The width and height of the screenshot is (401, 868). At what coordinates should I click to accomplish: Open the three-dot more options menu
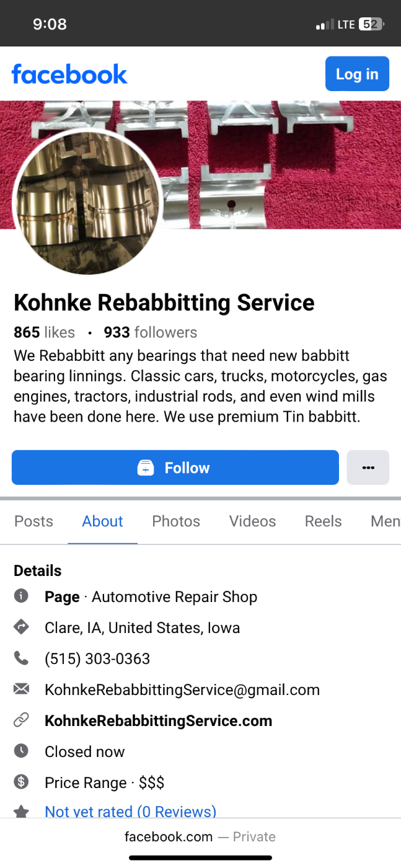(x=368, y=467)
